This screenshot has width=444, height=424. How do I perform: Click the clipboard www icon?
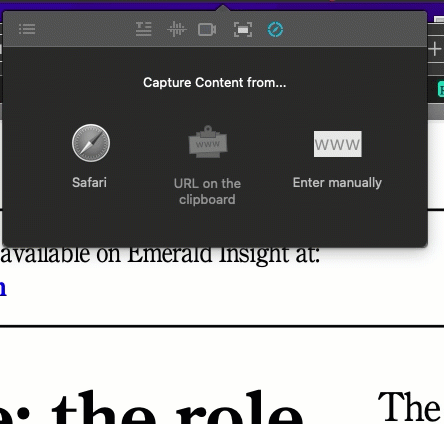click(x=208, y=142)
